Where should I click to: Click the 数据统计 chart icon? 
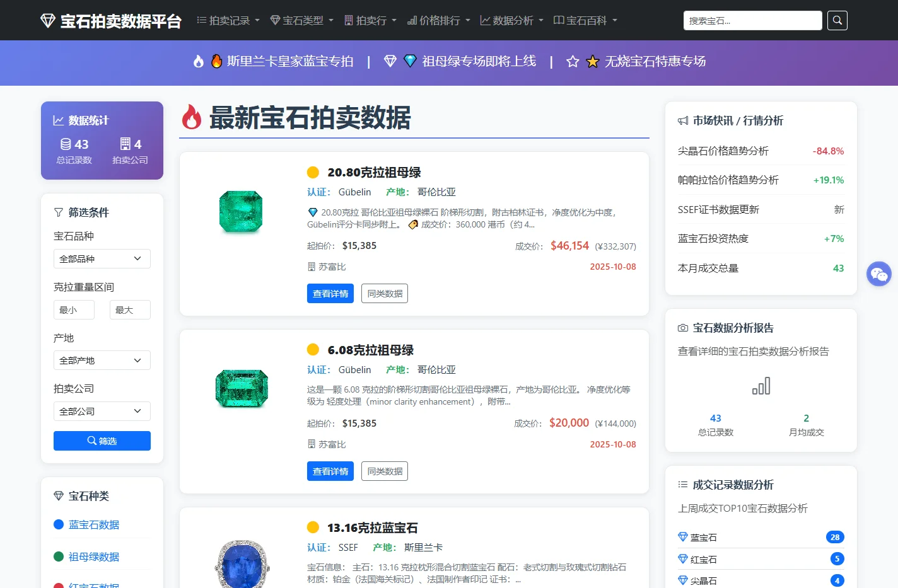(59, 120)
